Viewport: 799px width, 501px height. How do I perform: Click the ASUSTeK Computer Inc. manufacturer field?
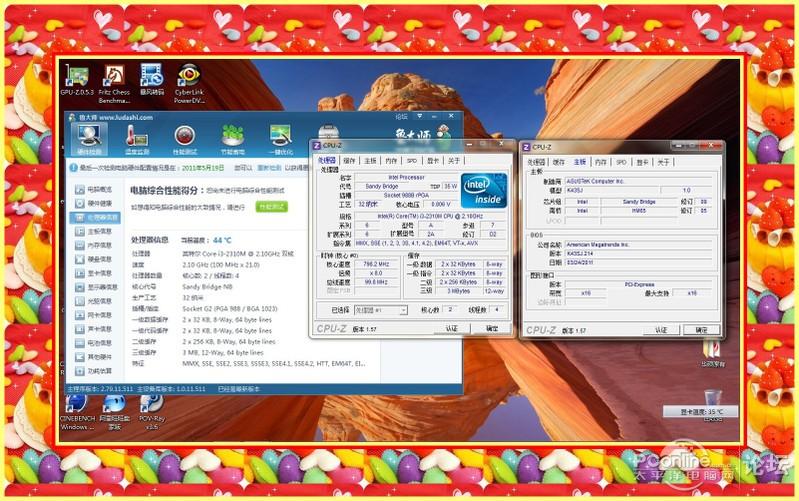tap(639, 181)
